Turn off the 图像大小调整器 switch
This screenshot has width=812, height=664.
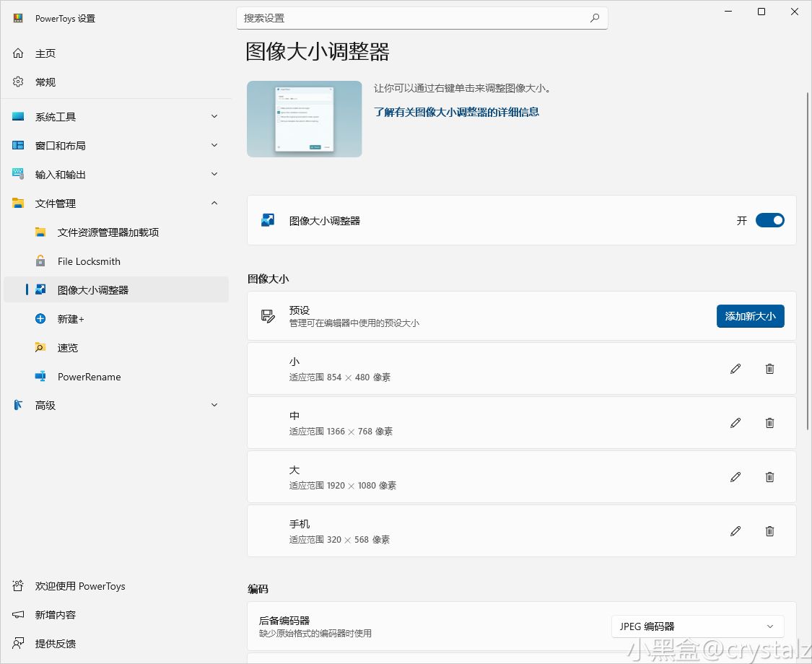769,220
